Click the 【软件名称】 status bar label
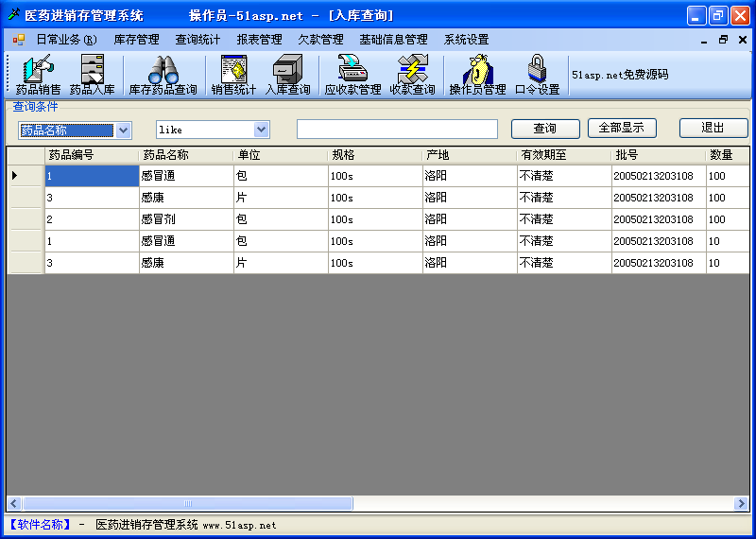756x539 pixels. (40, 525)
